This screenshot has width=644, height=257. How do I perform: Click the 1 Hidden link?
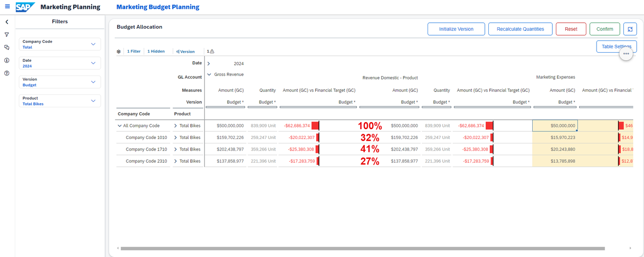coord(156,51)
